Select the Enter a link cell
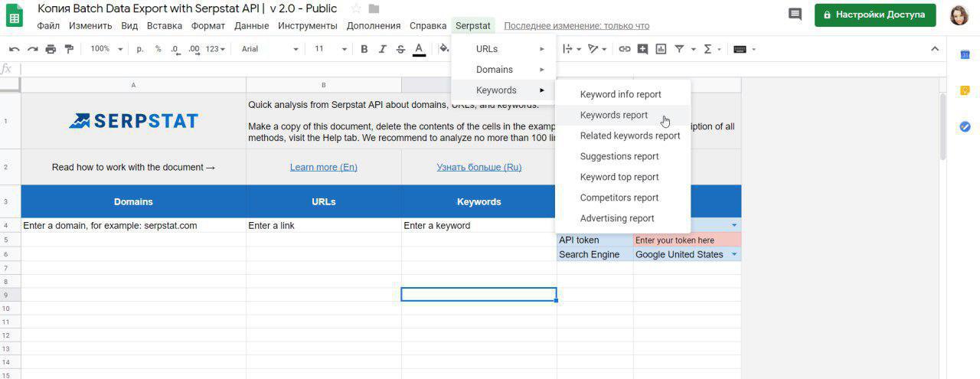This screenshot has height=379, width=980. point(324,225)
